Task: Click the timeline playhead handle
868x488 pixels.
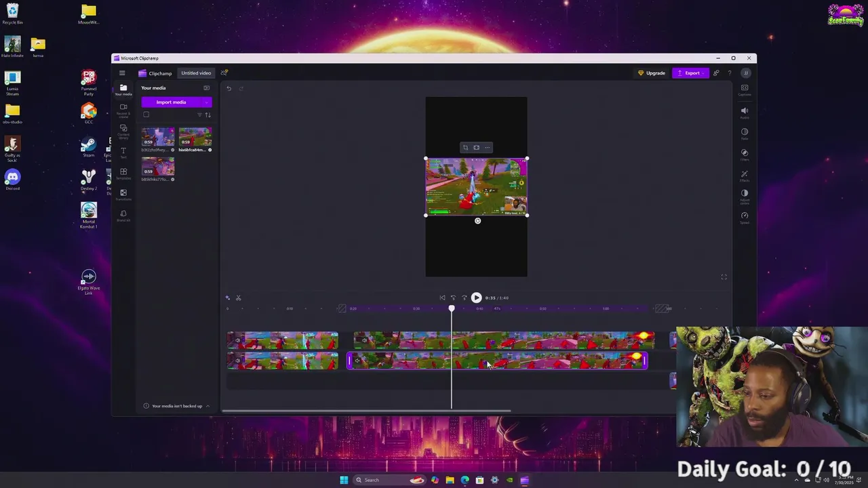Action: (x=452, y=309)
